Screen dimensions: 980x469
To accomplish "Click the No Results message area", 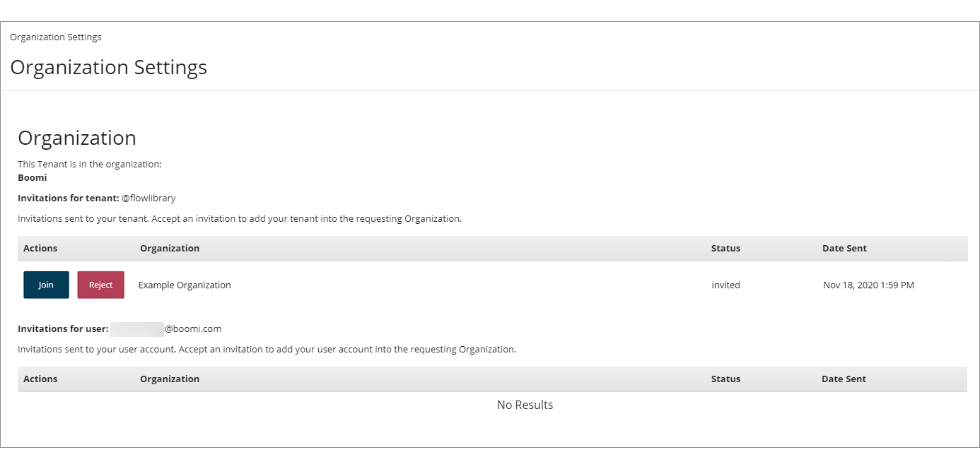I will pyautogui.click(x=525, y=405).
